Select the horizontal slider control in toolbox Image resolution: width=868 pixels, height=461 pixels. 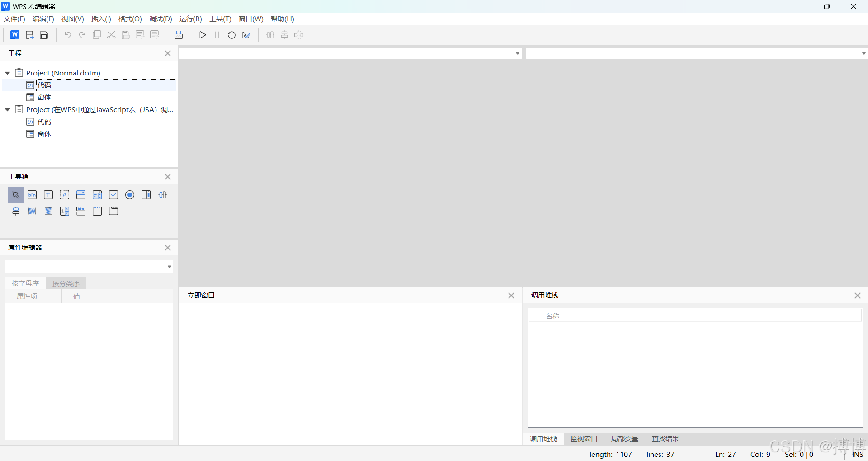click(162, 195)
